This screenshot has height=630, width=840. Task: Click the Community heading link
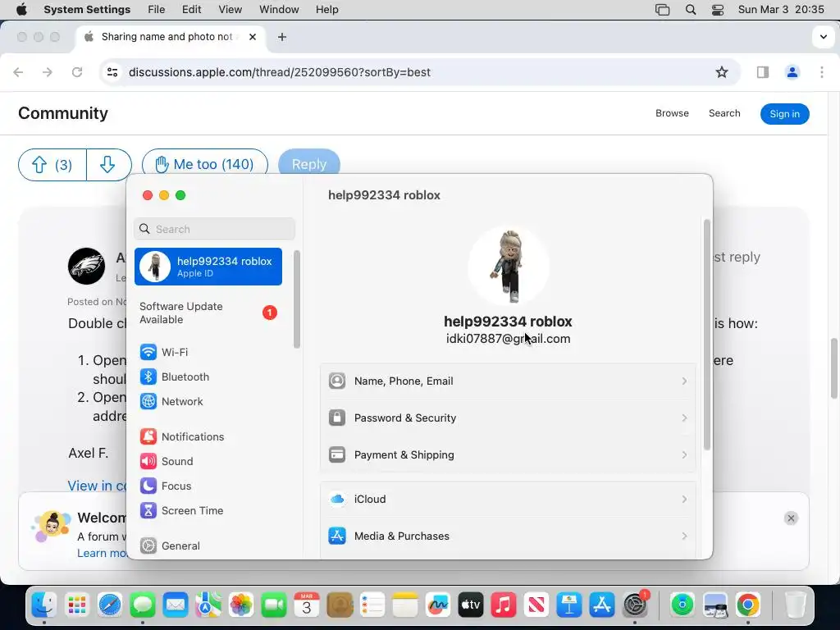pyautogui.click(x=63, y=113)
